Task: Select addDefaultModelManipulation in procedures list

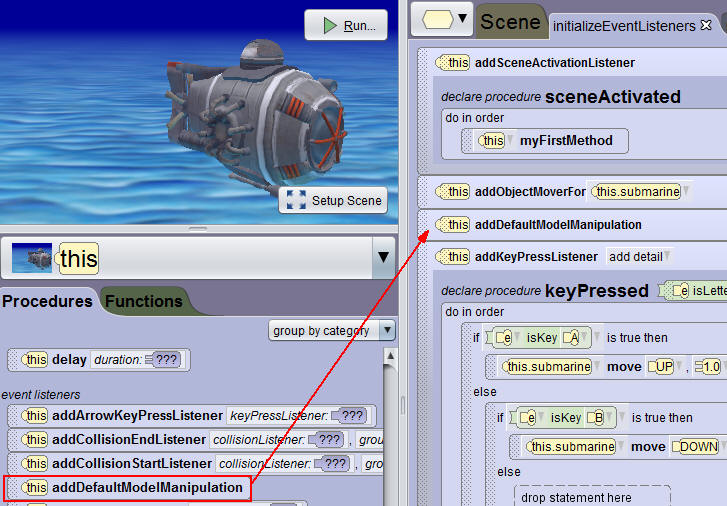Action: click(x=128, y=488)
